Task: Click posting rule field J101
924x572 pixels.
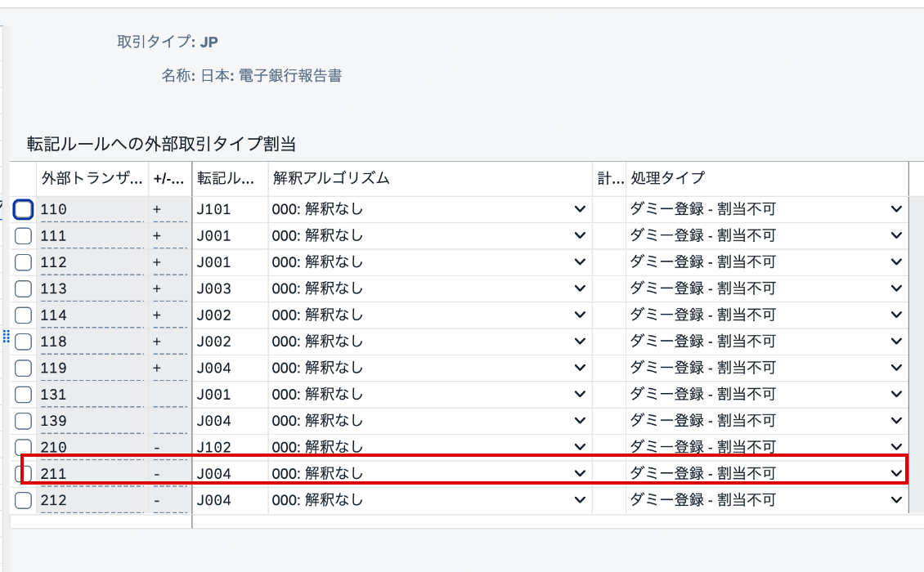Action: coord(231,209)
